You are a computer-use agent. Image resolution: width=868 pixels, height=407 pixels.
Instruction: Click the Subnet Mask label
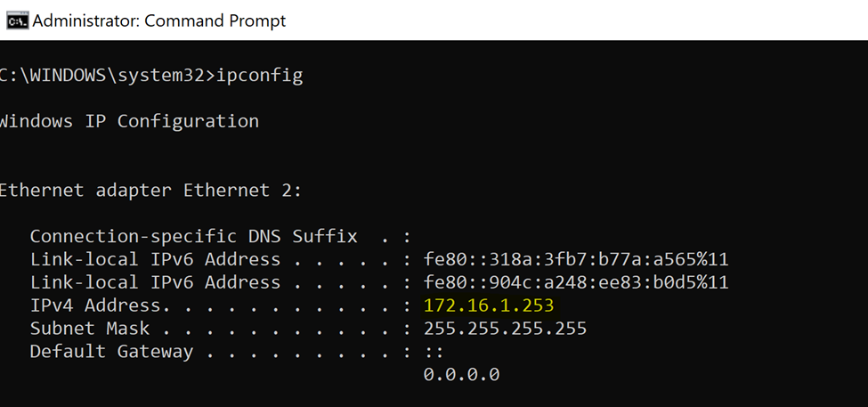point(90,329)
